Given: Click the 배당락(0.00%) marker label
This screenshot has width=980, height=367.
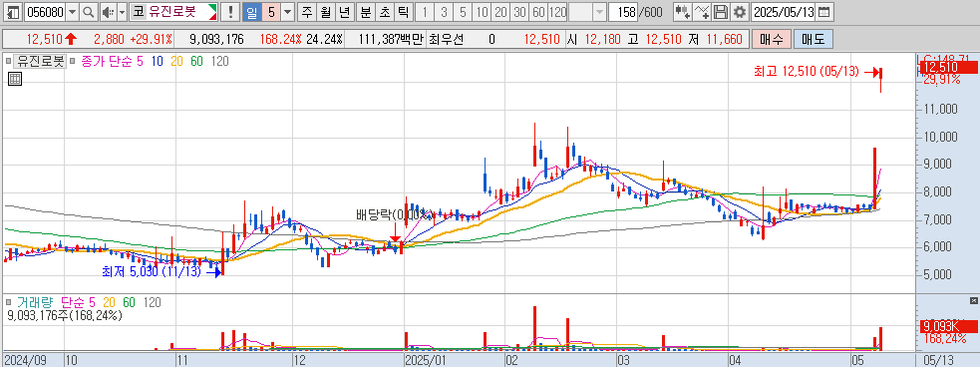Looking at the screenshot, I should pos(394,215).
